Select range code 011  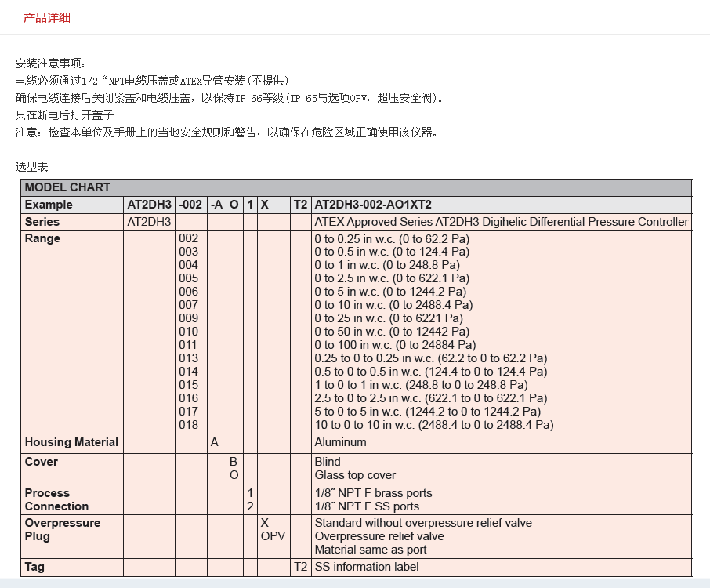click(188, 345)
